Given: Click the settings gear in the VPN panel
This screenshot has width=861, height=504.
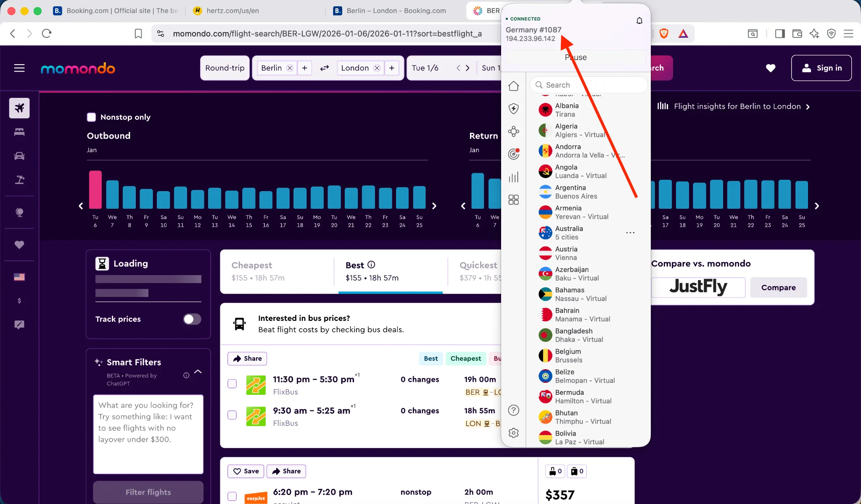Looking at the screenshot, I should 514,433.
